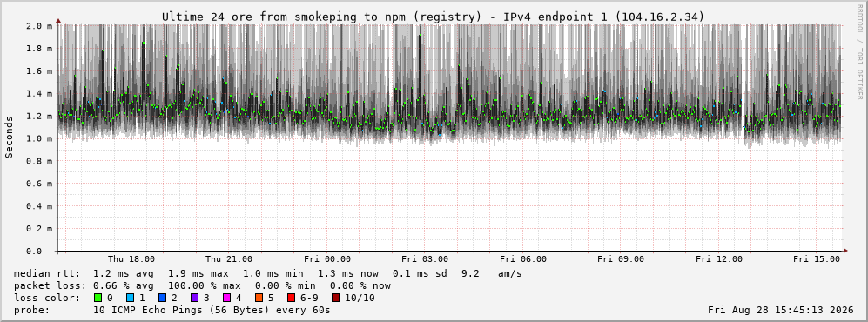The height and width of the screenshot is (322, 868).
Task: Click the red 6-9 loss swatch
Action: 290,298
